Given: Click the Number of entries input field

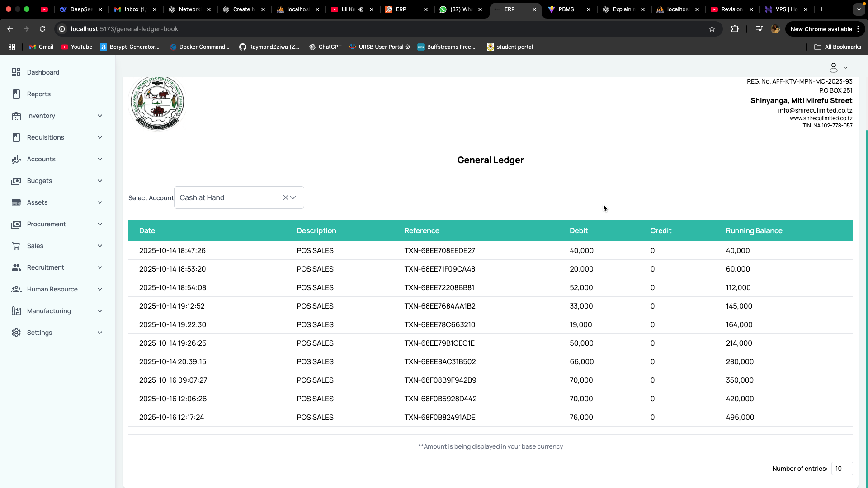Looking at the screenshot, I should pyautogui.click(x=841, y=469).
